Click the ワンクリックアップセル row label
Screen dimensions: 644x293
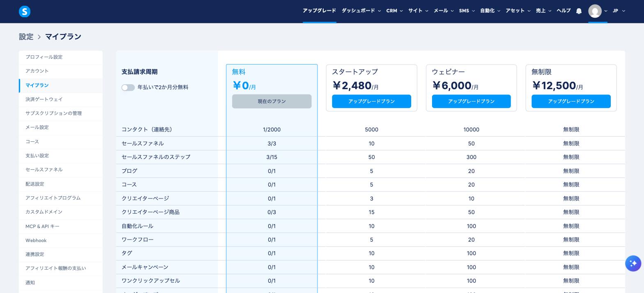click(x=151, y=281)
